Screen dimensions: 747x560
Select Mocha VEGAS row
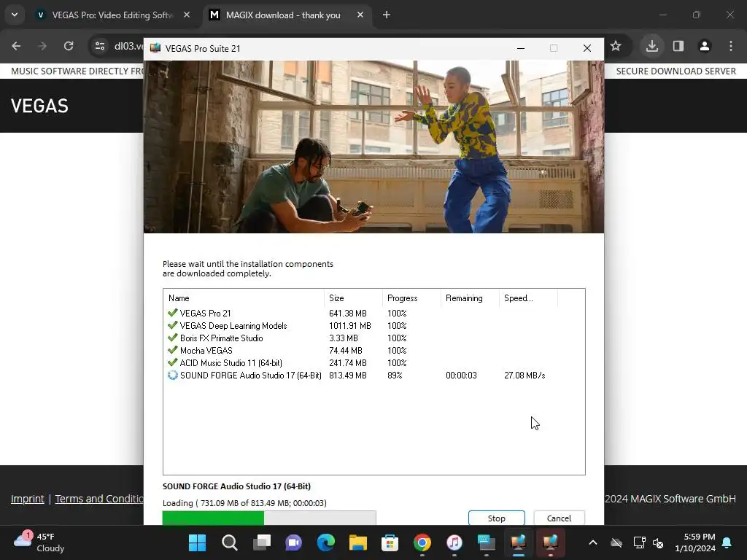coord(374,351)
